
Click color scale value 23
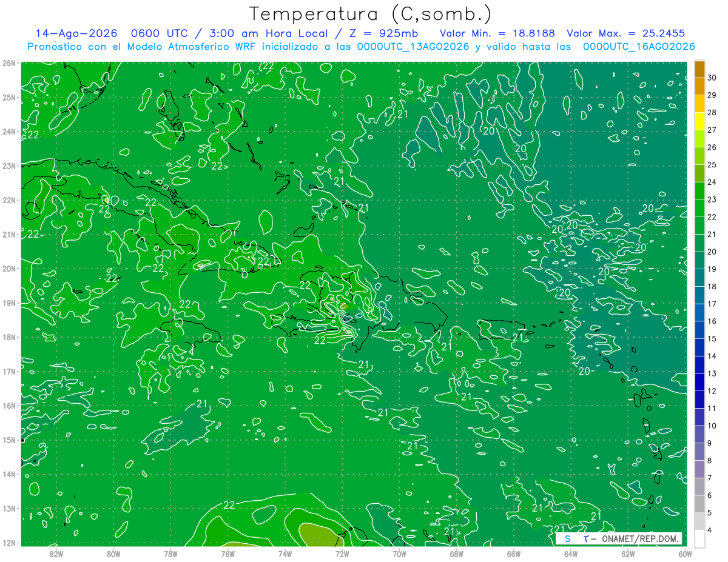point(712,199)
